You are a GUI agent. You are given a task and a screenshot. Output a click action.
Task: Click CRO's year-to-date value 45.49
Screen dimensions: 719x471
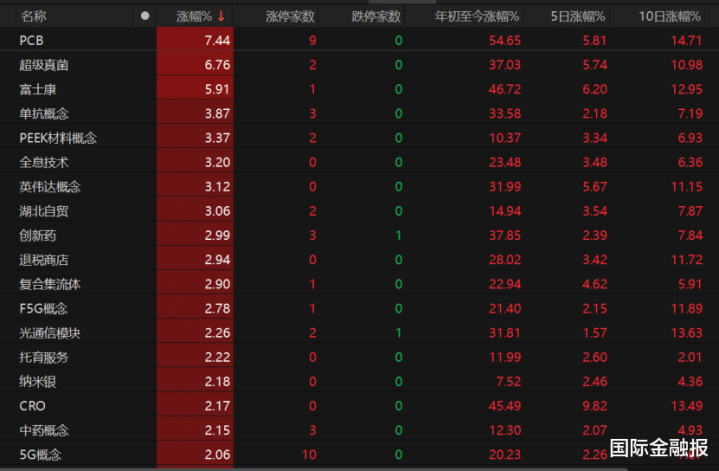(504, 406)
